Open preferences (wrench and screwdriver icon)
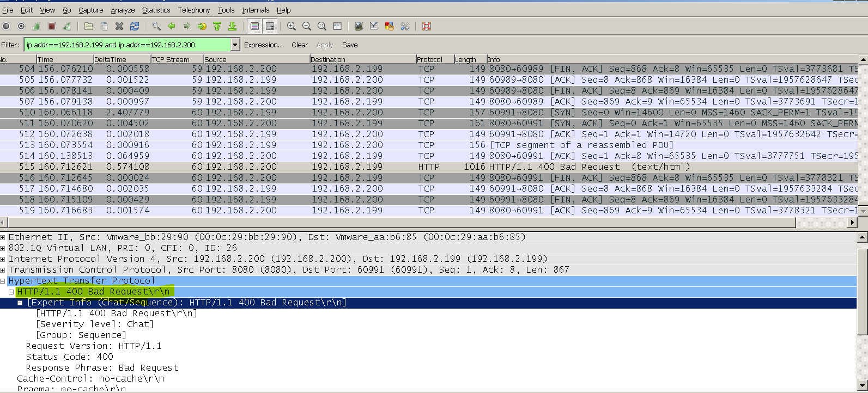This screenshot has width=868, height=393. [x=404, y=26]
